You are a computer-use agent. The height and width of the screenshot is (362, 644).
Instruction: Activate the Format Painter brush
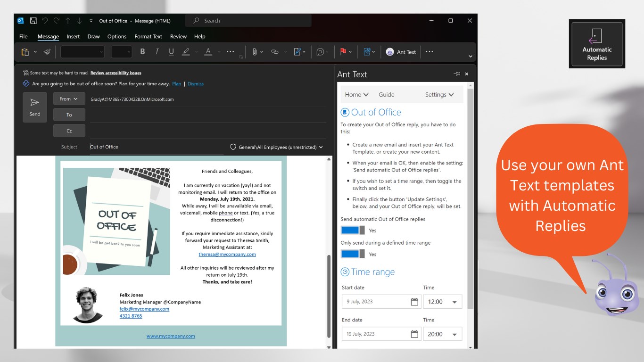[47, 52]
